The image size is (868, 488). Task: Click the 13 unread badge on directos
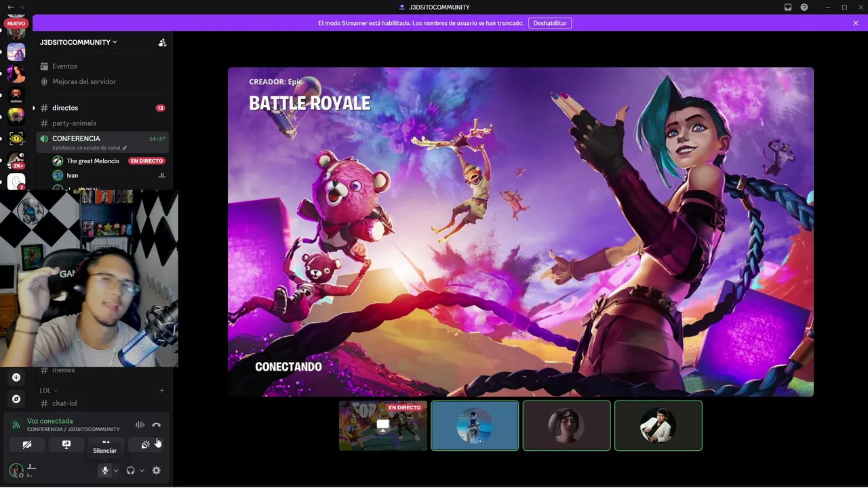(x=160, y=108)
